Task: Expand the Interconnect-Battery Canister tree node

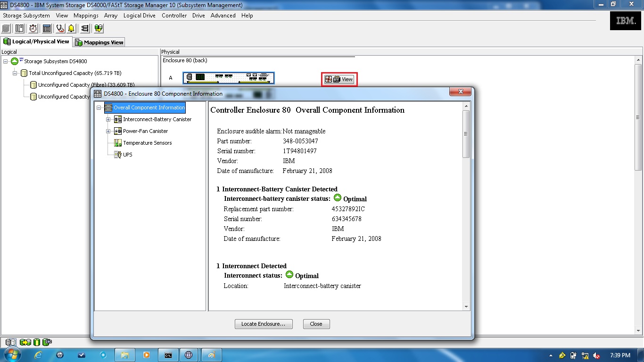Action: point(109,119)
